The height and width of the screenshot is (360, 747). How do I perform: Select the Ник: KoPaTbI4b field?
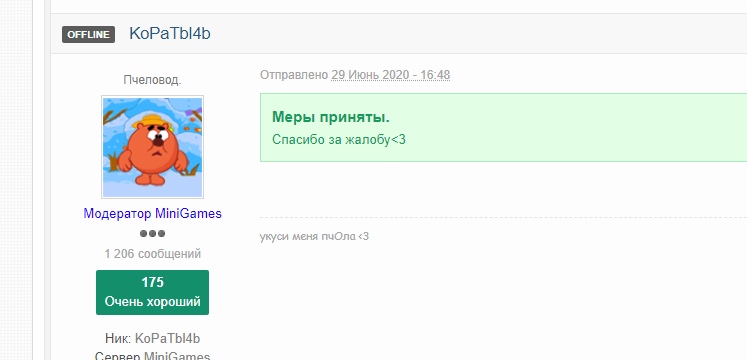coord(152,339)
